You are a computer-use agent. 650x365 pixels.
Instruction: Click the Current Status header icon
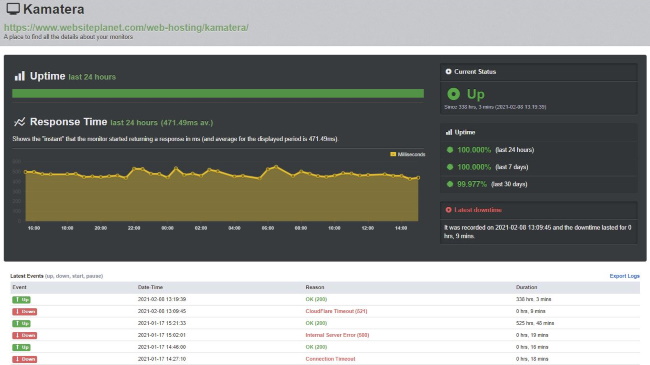click(x=448, y=71)
